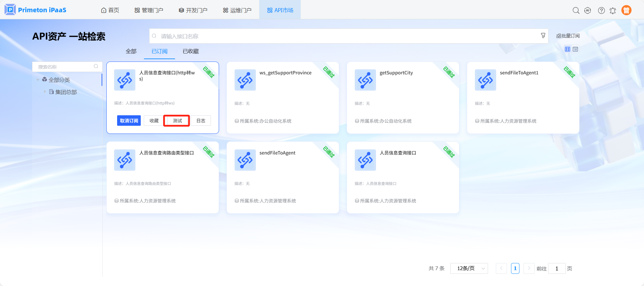644x286 pixels.
Task: Expand the 集团总部 tree node
Action: click(45, 92)
